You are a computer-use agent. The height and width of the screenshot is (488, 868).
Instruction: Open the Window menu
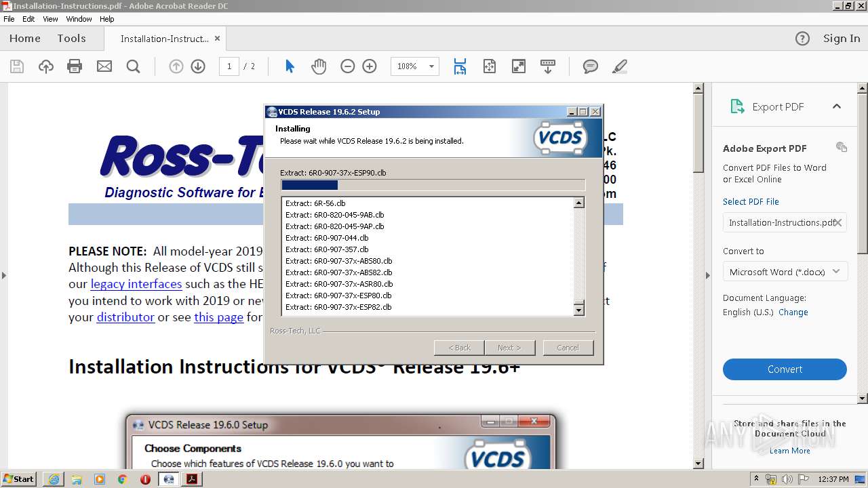(x=79, y=19)
